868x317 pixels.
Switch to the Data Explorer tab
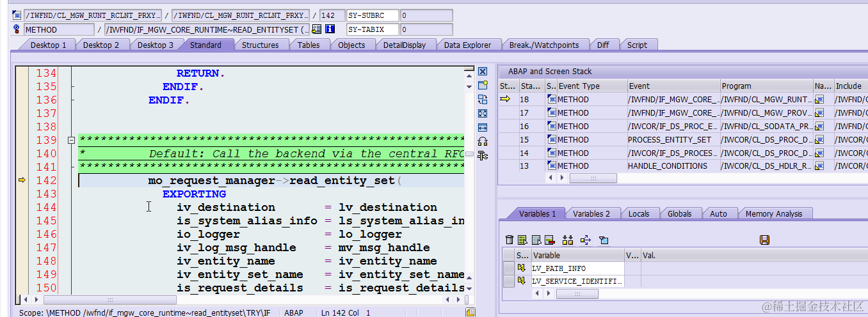coord(467,45)
